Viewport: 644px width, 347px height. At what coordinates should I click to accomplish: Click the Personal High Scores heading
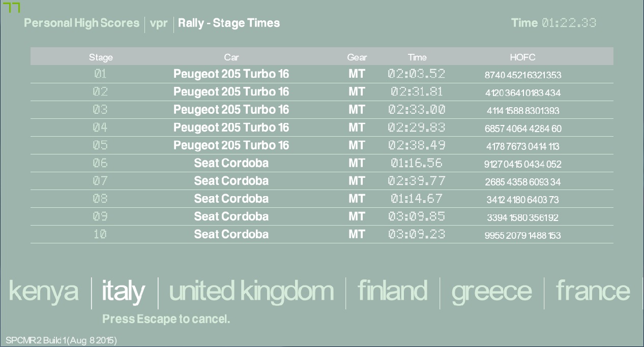[x=81, y=23]
